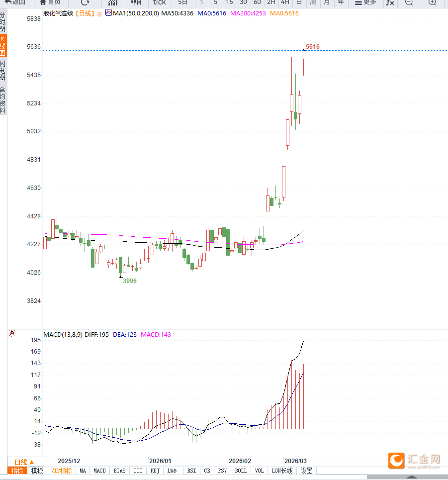
Task: Click the green 3996 low price marker
Action: [130, 281]
